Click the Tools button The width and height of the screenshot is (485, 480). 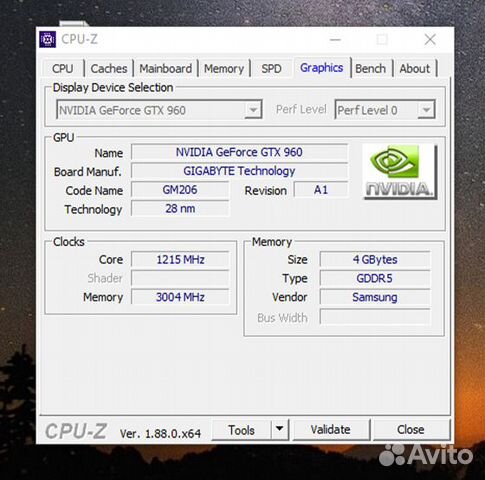pos(241,430)
